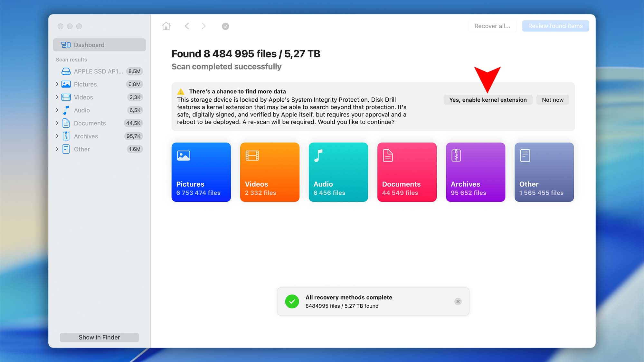Click the Audio note icon in sidebar
Screen dimensions: 644x362
coord(66,110)
